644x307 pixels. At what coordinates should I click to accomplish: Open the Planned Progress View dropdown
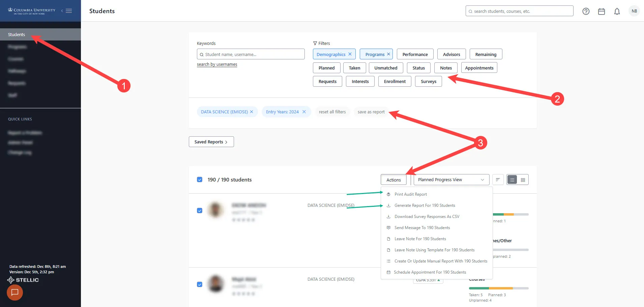click(451, 180)
